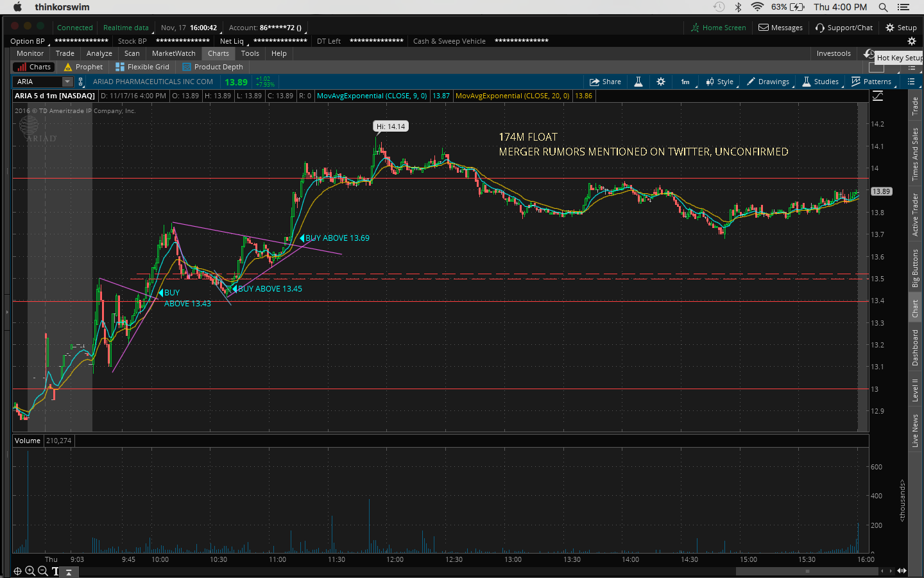Click the symbol link clipboard icon
This screenshot has width=924, height=578.
81,82
